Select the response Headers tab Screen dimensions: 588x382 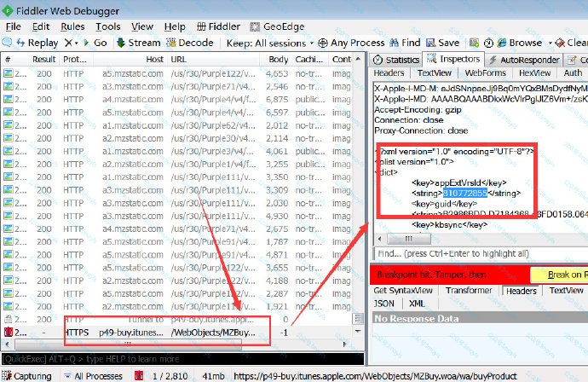point(521,291)
